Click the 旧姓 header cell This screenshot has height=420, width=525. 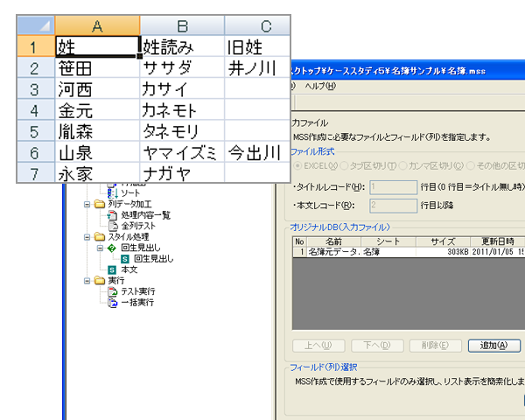click(257, 46)
